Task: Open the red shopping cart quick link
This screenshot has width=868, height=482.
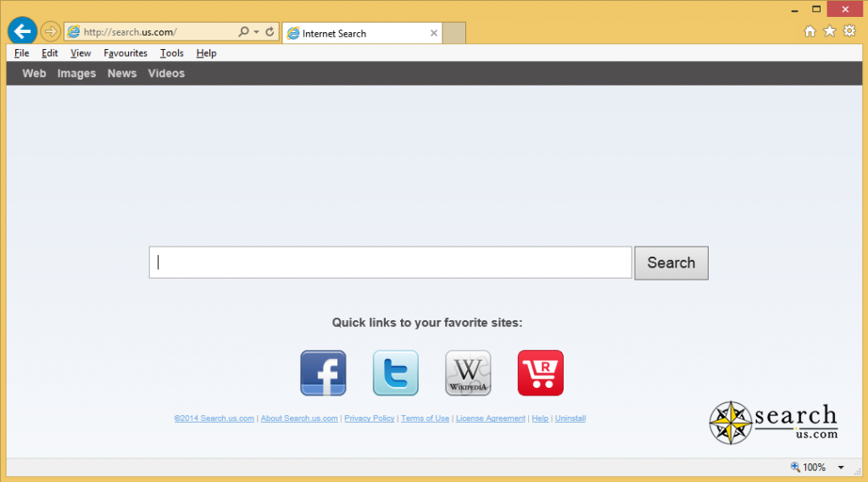Action: (541, 373)
